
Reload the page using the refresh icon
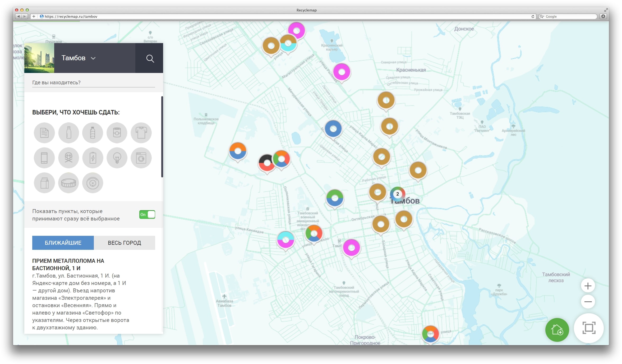533,16
